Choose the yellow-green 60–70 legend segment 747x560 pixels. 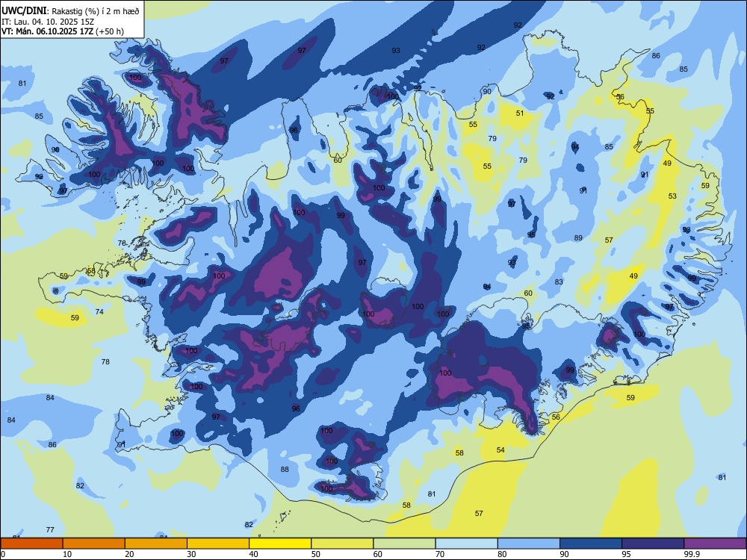[x=404, y=544]
